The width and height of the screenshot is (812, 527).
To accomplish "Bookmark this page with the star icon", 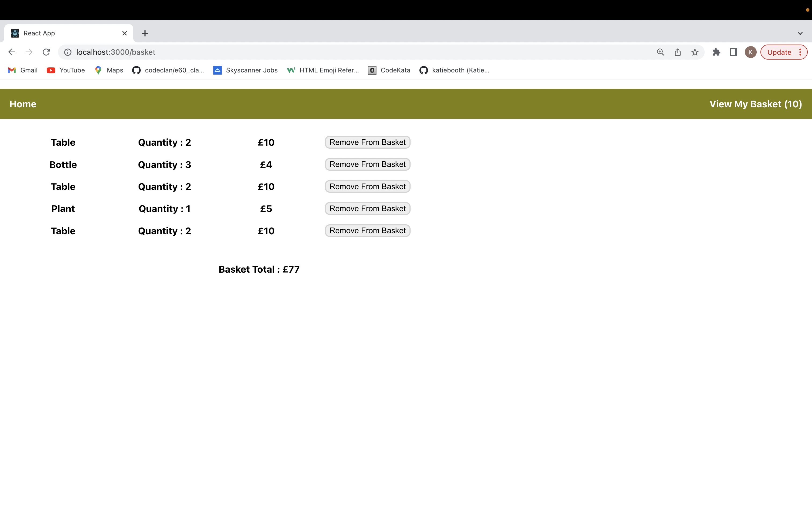I will pyautogui.click(x=695, y=52).
